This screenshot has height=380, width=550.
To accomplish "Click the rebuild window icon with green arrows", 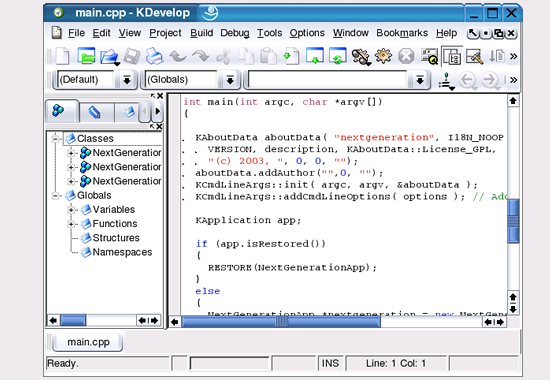I will (338, 56).
